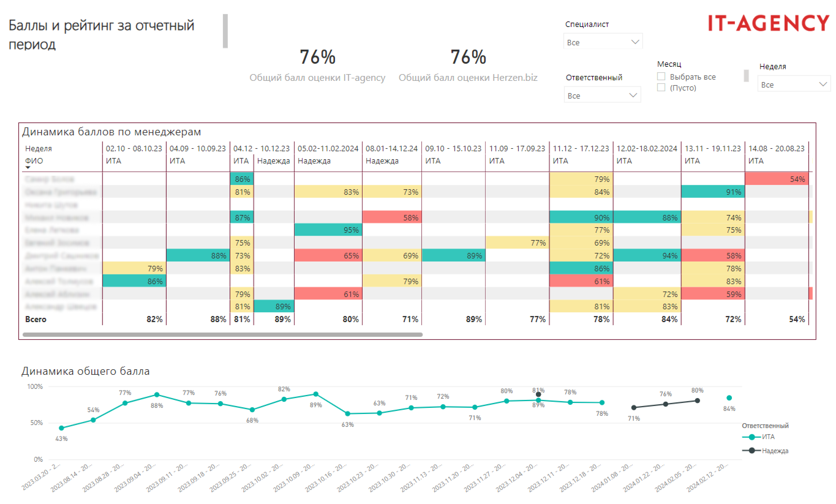The width and height of the screenshot is (836, 504).
Task: Click the green 95% cell
Action: point(328,230)
